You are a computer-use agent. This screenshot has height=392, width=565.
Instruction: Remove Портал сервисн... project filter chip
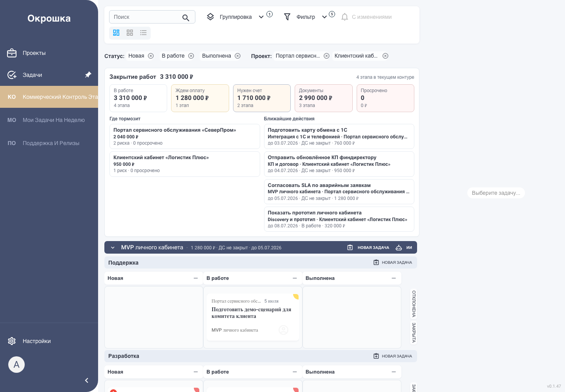(326, 56)
